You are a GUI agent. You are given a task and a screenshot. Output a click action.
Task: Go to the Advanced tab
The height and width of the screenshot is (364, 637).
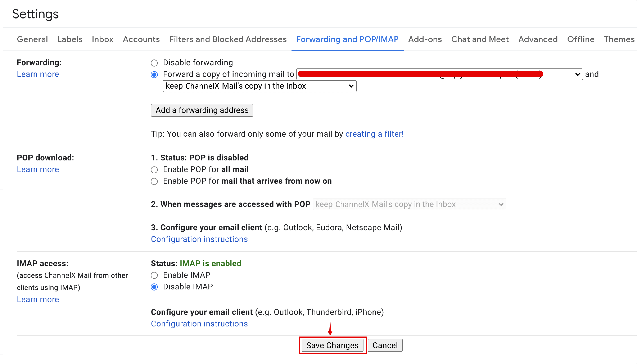pos(538,39)
